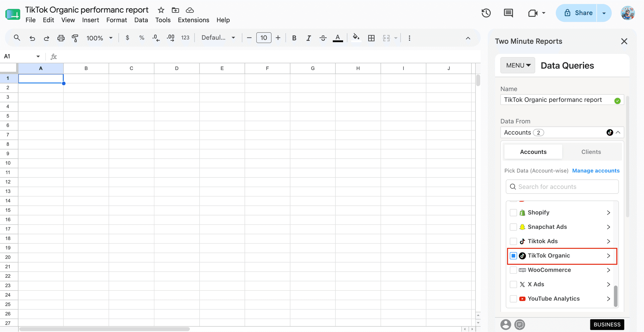
Task: Toggle bold formatting
Action: click(x=294, y=38)
